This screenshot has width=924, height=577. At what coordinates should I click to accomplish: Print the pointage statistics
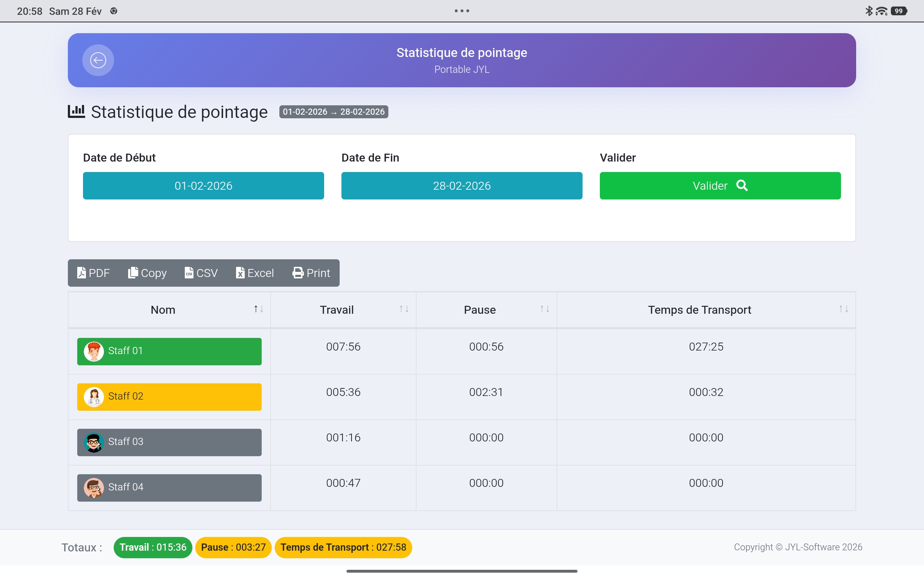coord(311,273)
